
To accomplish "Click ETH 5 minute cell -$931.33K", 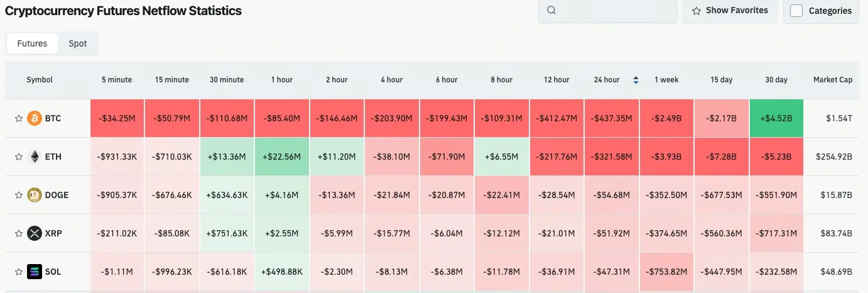I will 117,157.
